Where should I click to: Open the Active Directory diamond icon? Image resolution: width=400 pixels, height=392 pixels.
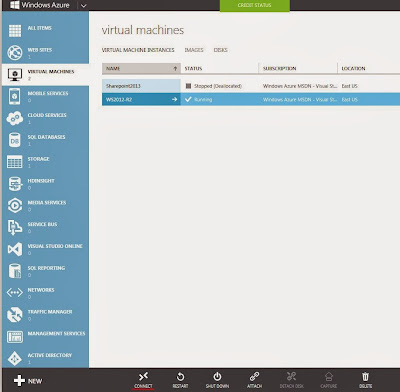pyautogui.click(x=15, y=358)
